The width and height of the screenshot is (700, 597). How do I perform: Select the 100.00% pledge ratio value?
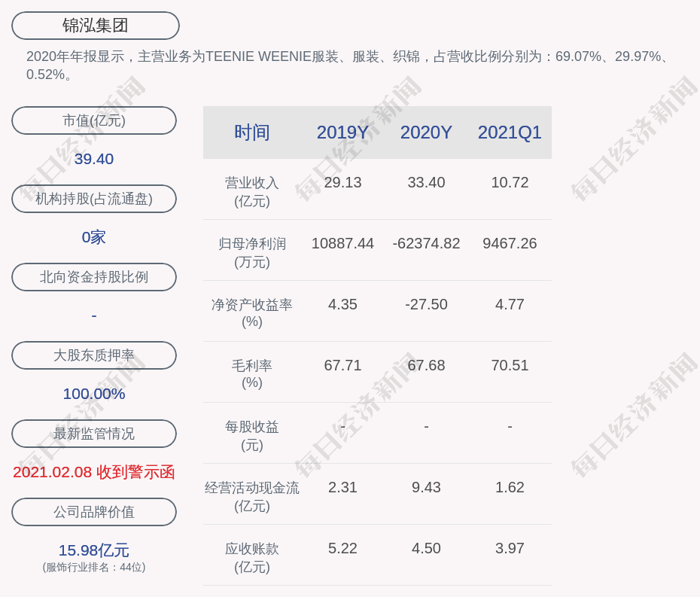click(94, 394)
